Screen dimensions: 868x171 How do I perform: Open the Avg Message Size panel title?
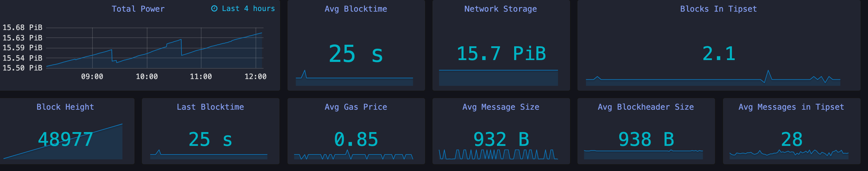[x=501, y=107]
